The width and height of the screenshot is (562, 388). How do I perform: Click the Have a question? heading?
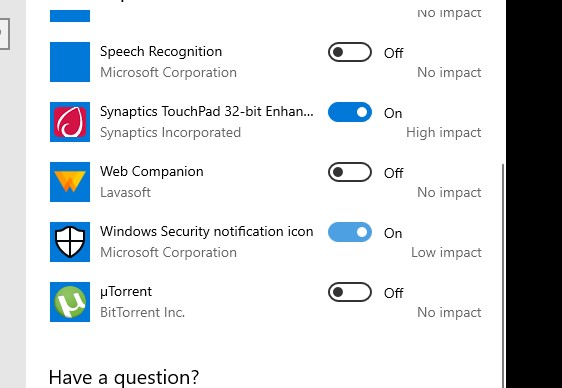(x=124, y=377)
